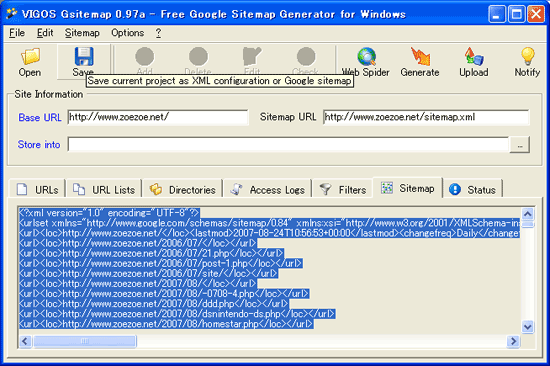Click the sitemap text up scroll arrow

[528, 213]
